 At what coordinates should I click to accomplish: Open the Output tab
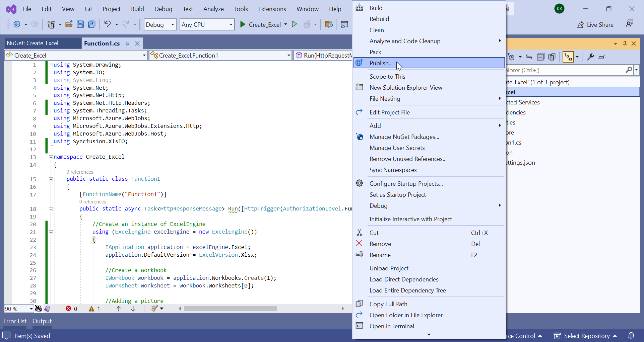(x=42, y=321)
